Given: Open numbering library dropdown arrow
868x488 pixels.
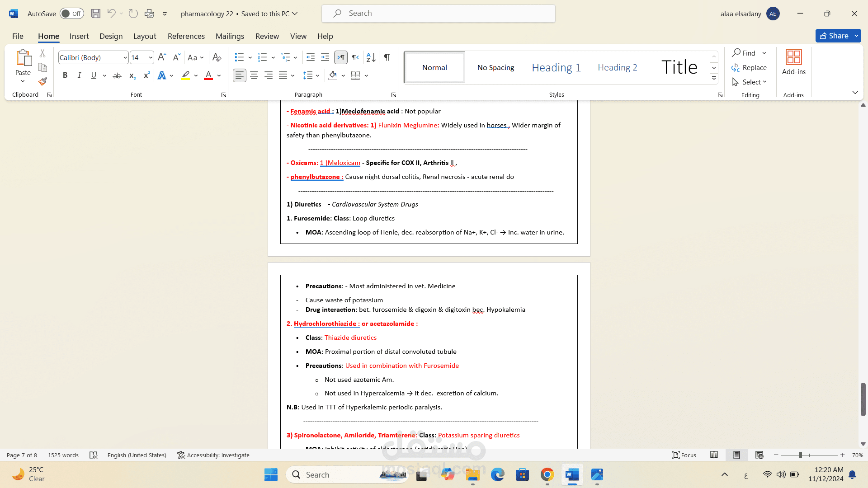Looking at the screenshot, I should [273, 57].
